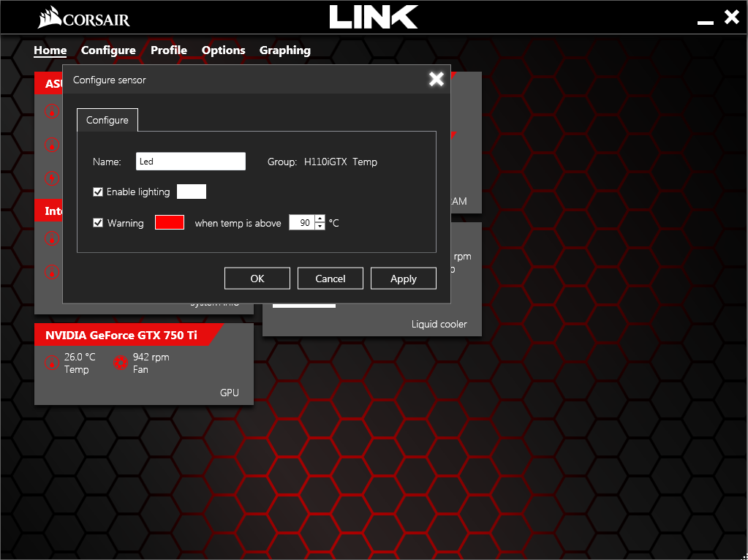
Task: Open the Profile menu
Action: click(169, 50)
